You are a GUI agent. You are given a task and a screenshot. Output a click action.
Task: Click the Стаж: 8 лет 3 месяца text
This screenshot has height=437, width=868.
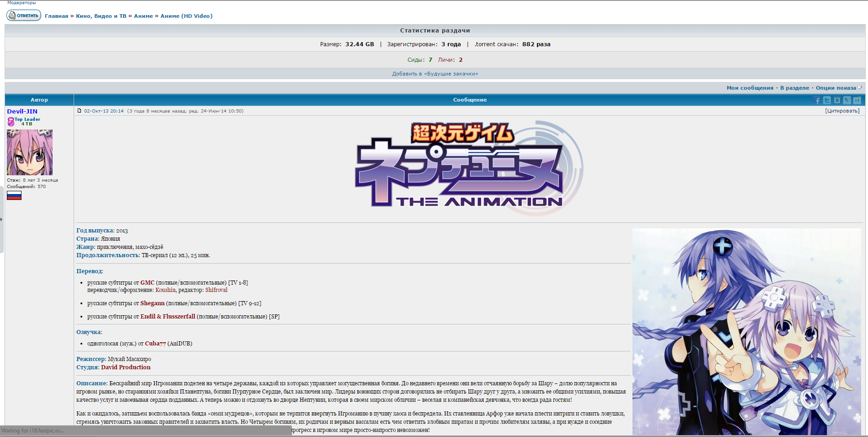32,180
